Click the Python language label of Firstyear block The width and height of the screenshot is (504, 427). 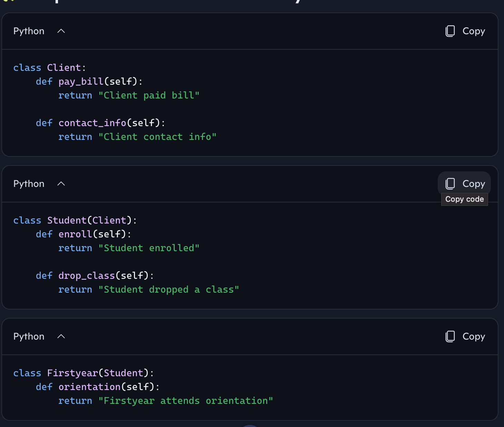(x=29, y=336)
